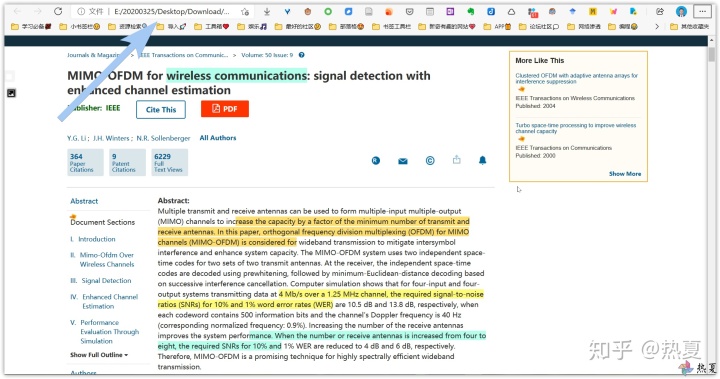Viewport: 720px width, 379px height.
Task: Click the green Evernote elephant extension icon
Action: [471, 11]
